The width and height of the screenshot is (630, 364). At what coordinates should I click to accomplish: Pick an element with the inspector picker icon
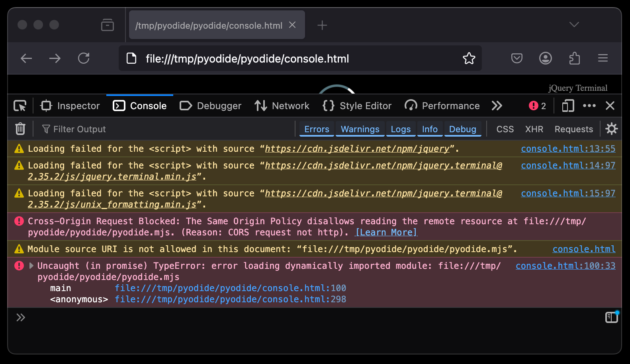click(x=20, y=106)
